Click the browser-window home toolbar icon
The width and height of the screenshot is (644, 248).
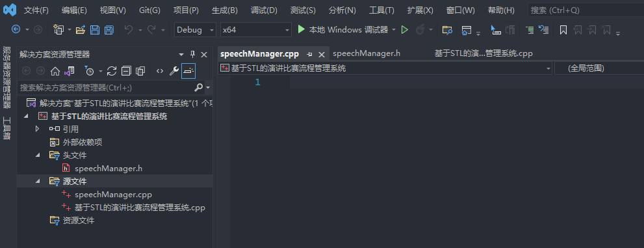pyautogui.click(x=466, y=29)
